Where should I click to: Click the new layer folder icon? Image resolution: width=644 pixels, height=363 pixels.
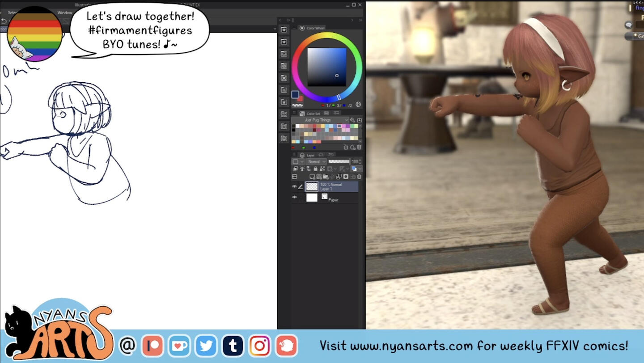point(326,177)
